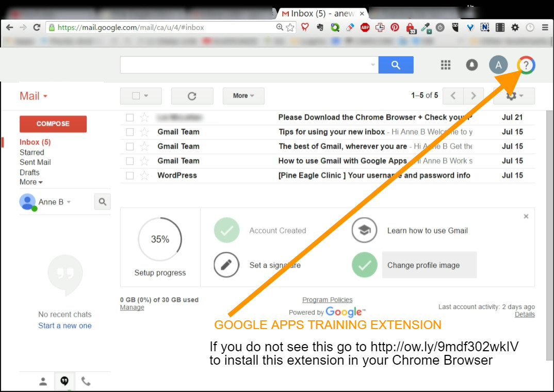Viewport: 554px width, 392px height.
Task: Refresh the inbox message list
Action: pos(192,96)
